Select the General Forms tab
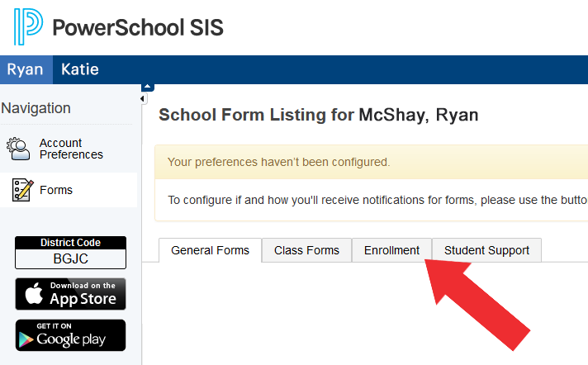Image resolution: width=588 pixels, height=365 pixels. (x=210, y=250)
